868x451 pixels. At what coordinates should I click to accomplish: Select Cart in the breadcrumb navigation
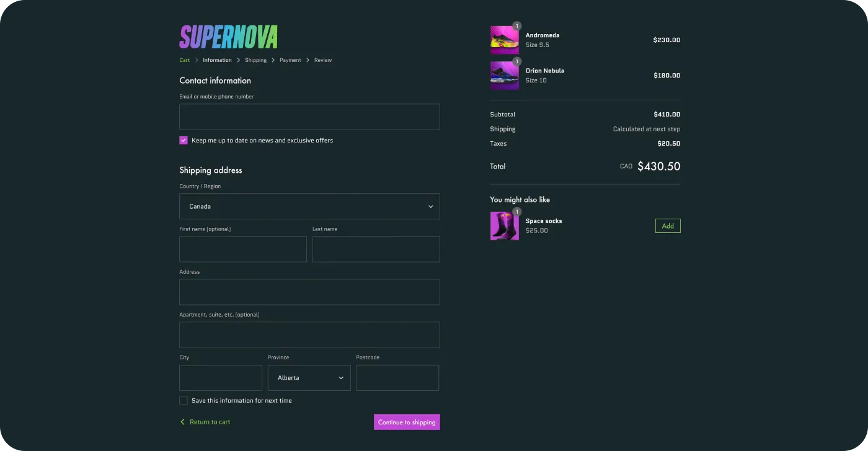pyautogui.click(x=184, y=60)
